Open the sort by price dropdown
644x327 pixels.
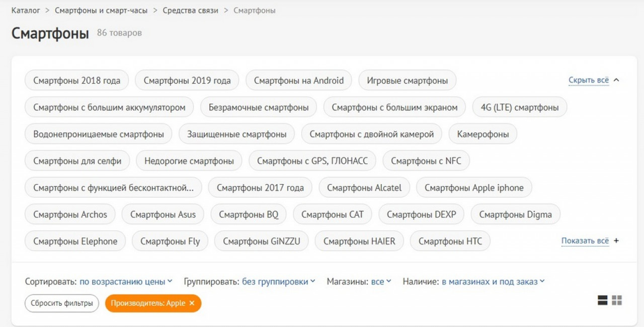(126, 282)
